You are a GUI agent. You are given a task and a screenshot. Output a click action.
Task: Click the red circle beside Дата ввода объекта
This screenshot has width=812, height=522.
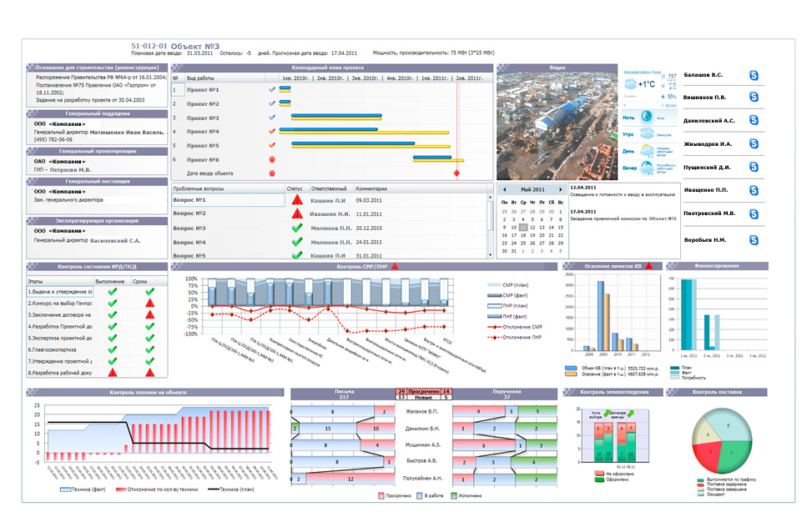point(272,173)
